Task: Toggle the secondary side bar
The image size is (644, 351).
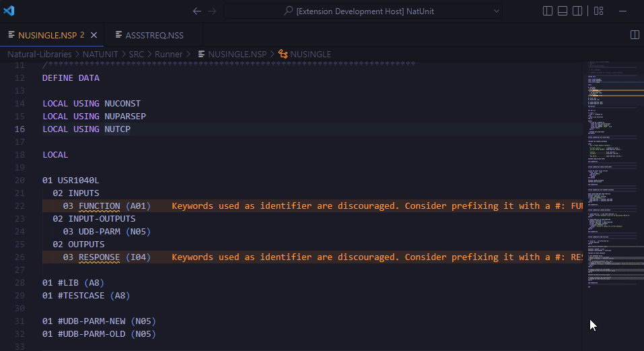Action: pos(577,11)
